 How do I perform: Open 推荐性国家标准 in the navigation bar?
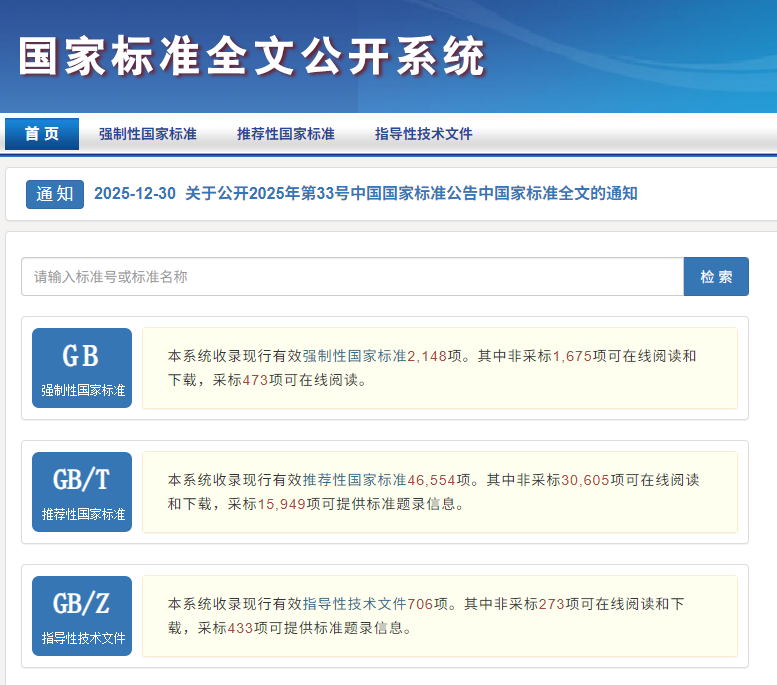[286, 134]
